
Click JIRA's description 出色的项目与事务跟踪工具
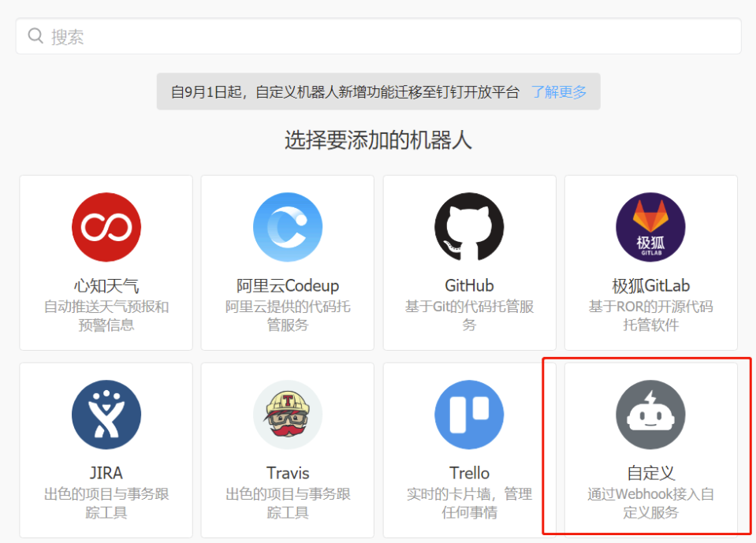pyautogui.click(x=106, y=503)
